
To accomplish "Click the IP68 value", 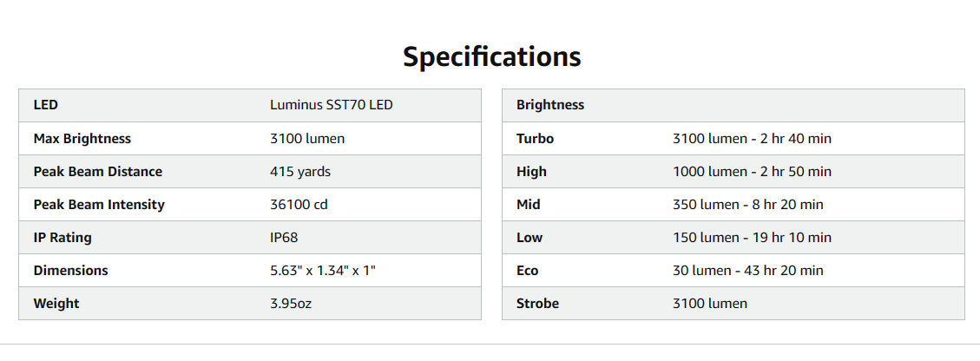I will 285,237.
